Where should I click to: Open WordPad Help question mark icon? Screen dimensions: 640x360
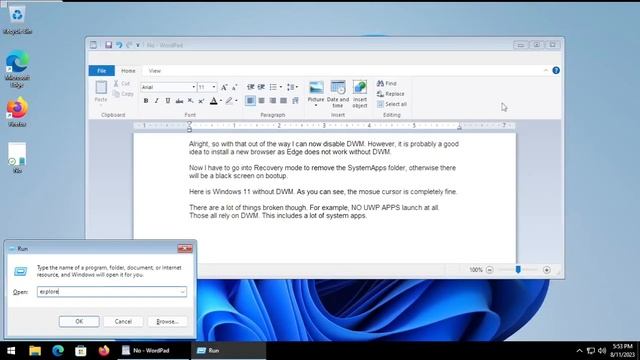[556, 71]
